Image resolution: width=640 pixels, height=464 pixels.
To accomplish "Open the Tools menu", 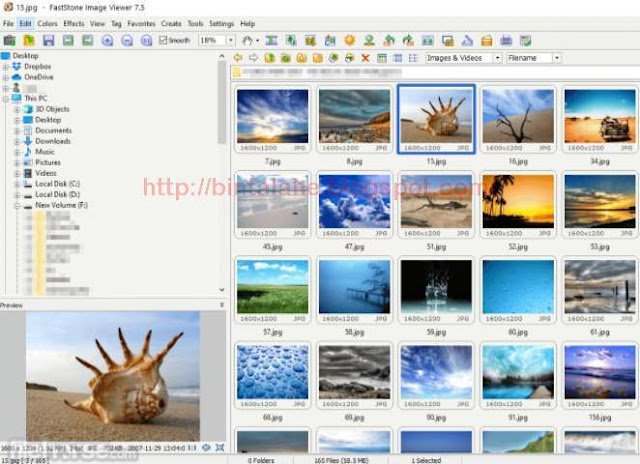I will [195, 24].
